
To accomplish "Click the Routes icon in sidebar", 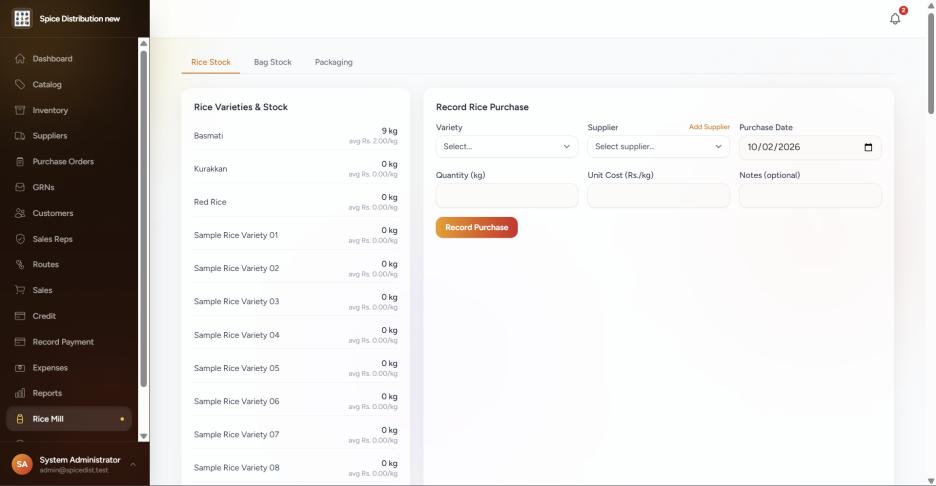I will pos(20,264).
